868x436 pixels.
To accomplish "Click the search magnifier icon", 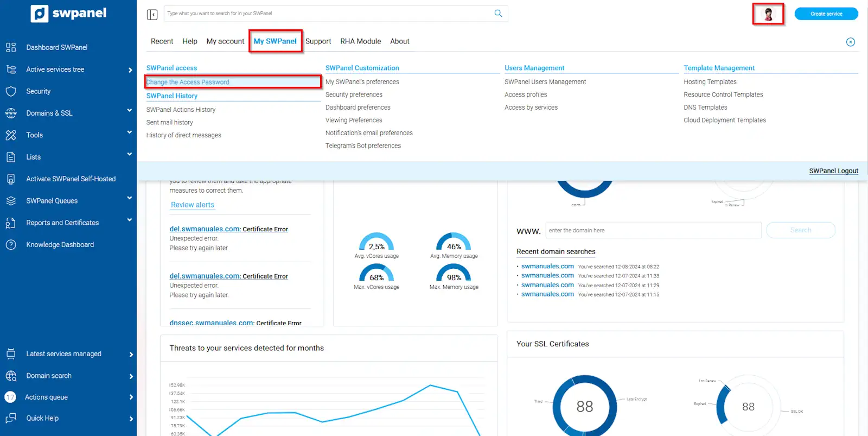I will click(x=498, y=14).
